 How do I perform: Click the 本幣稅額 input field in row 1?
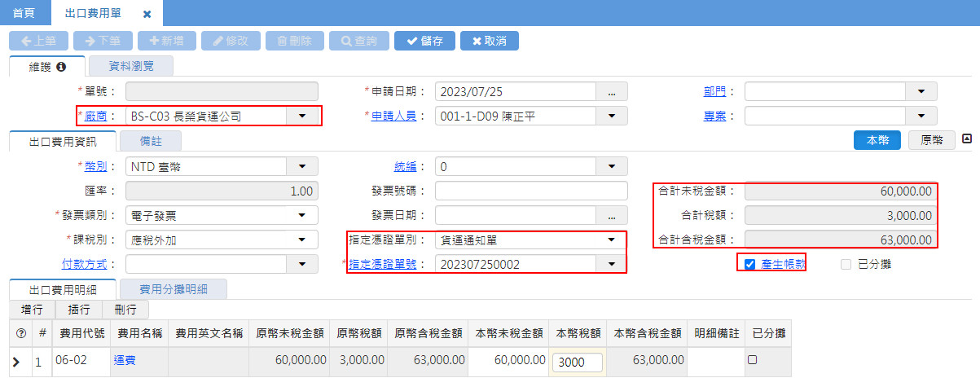tap(577, 362)
